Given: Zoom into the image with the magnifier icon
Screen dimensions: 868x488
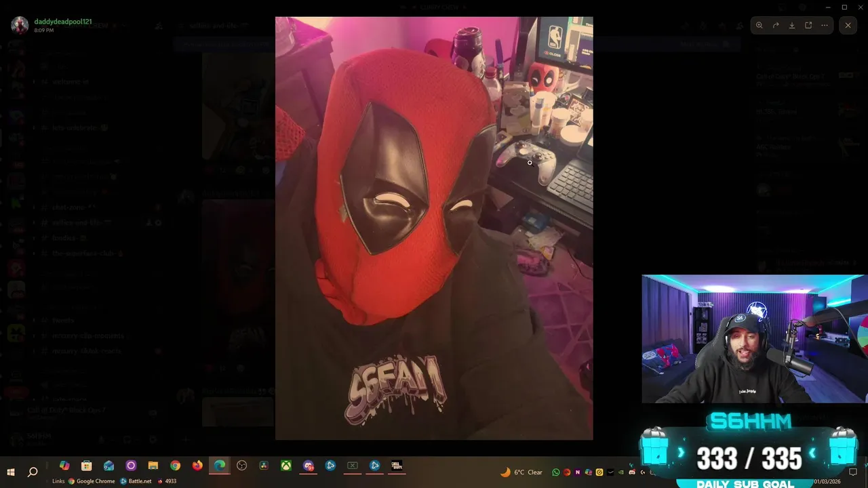Looking at the screenshot, I should tap(759, 25).
